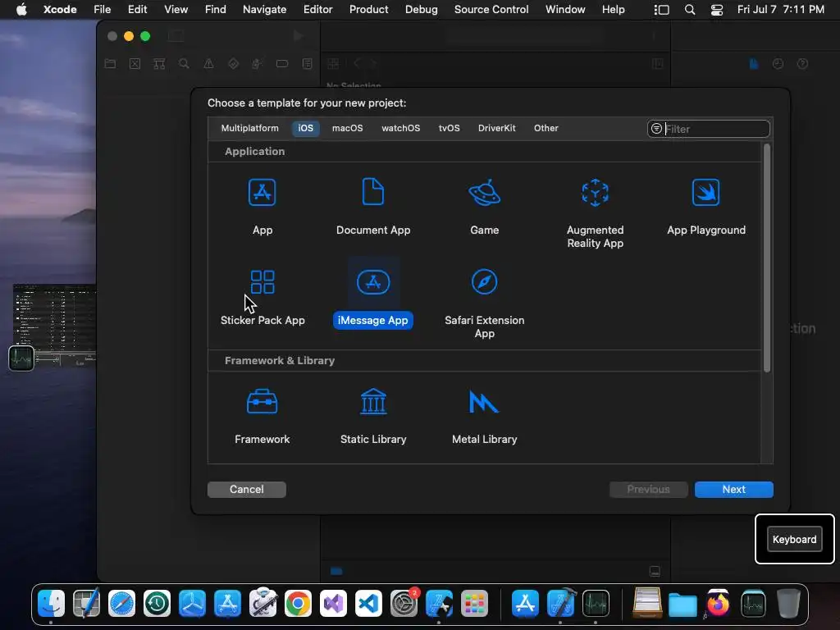
Task: Open Time Machine from the Dock
Action: coord(157,603)
